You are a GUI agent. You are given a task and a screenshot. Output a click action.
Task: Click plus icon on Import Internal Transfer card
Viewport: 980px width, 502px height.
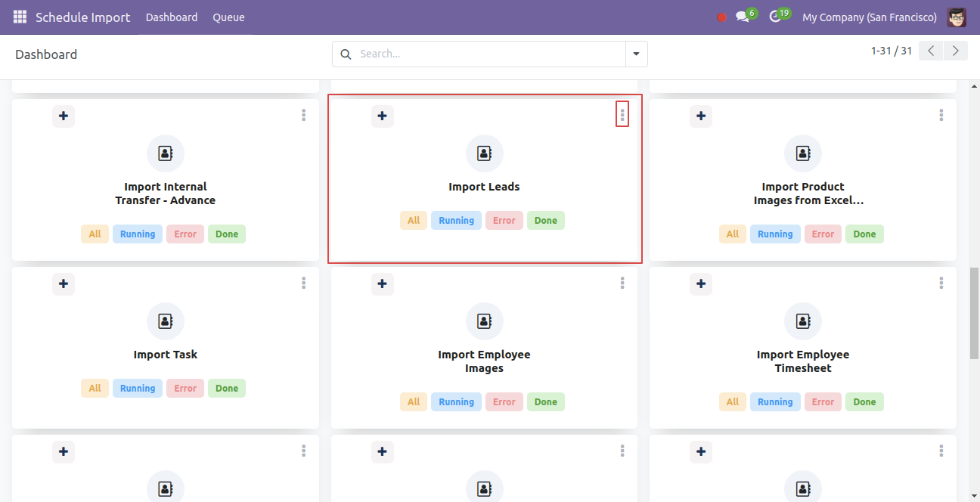click(x=64, y=116)
